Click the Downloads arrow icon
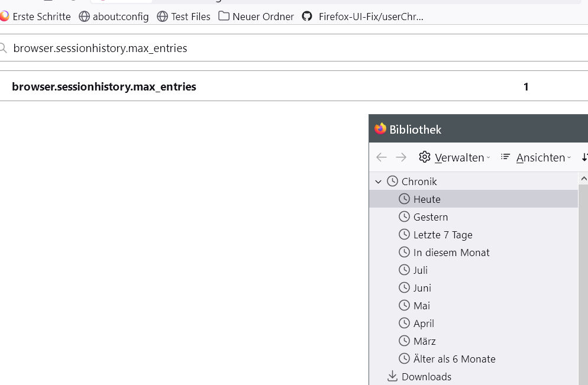 392,377
